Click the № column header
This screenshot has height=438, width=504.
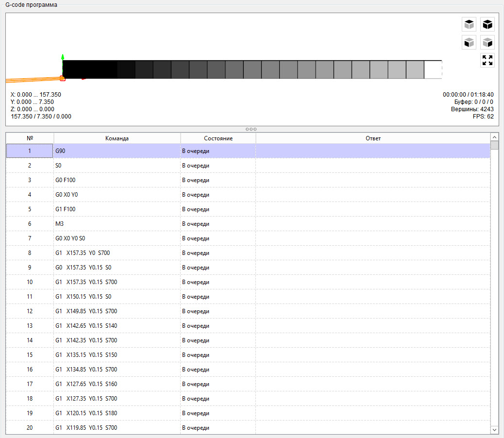click(x=30, y=138)
